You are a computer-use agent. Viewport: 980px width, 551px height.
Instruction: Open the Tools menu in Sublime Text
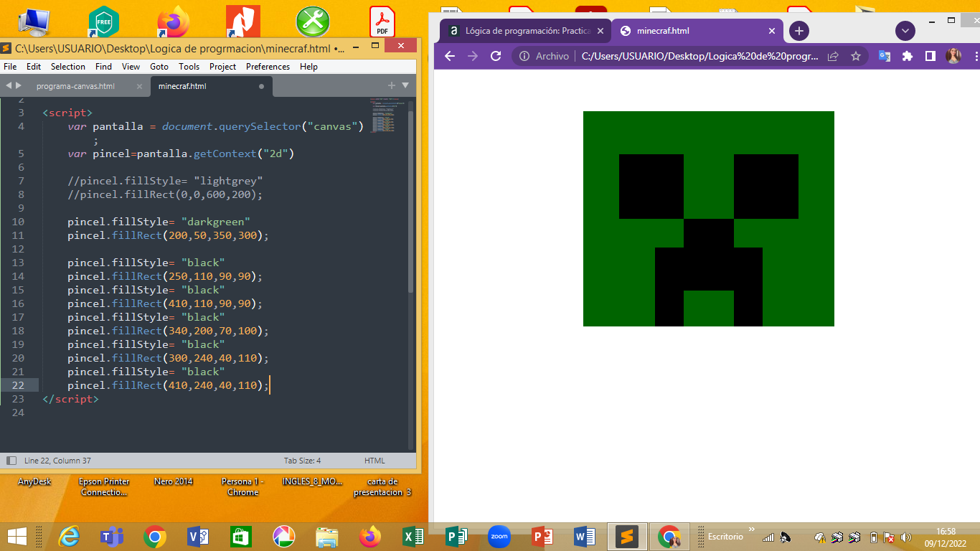click(189, 66)
